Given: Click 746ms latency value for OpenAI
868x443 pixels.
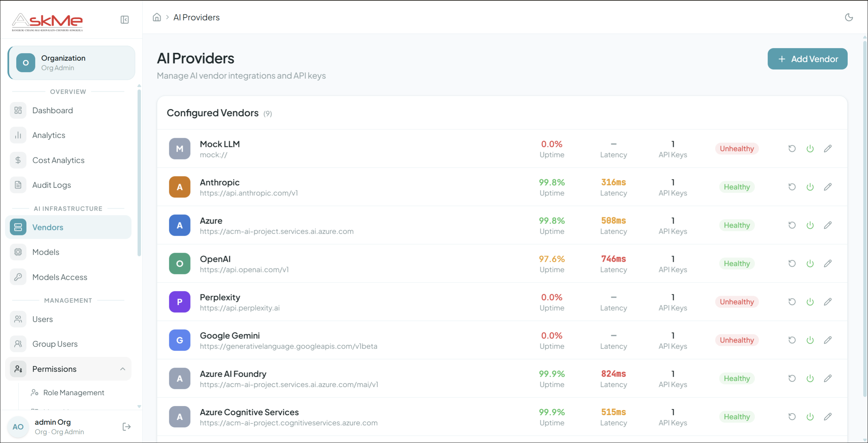Looking at the screenshot, I should [x=613, y=259].
